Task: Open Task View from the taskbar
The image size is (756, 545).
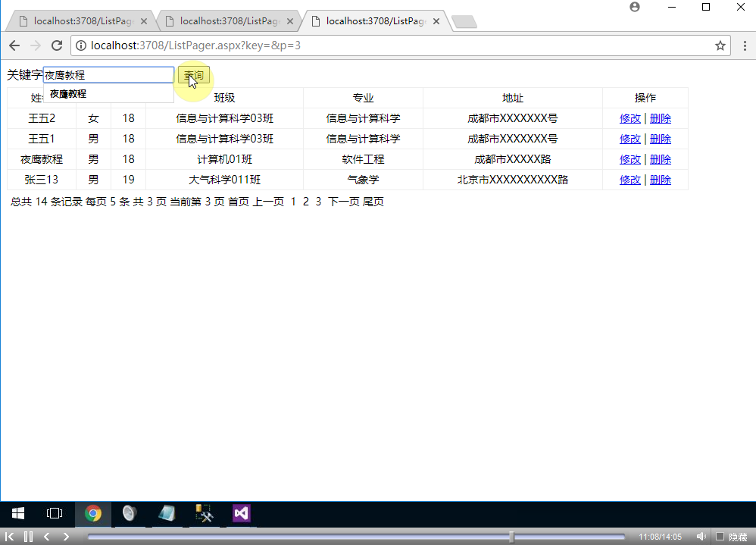Action: 54,513
